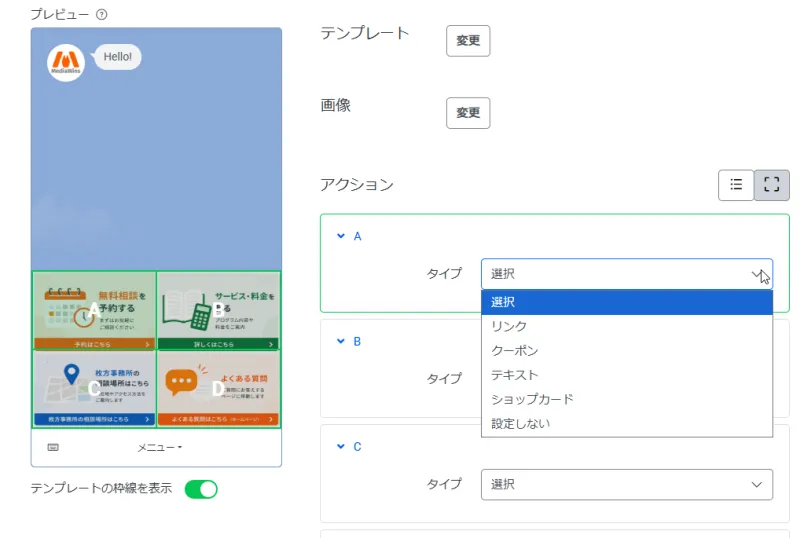Viewport: 800px width, 538px height.
Task: Click the Hello! chat bubble in preview
Action: coord(117,57)
